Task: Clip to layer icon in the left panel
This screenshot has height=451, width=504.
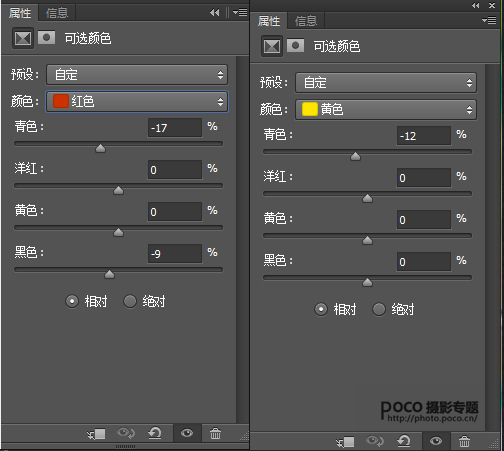Action: (96, 434)
